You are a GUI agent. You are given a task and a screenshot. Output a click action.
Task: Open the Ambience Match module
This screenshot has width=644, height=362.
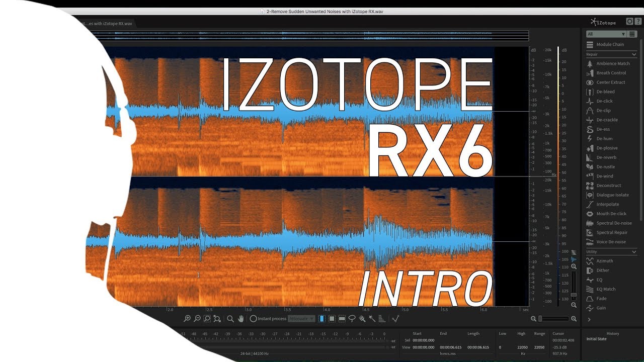pos(608,63)
